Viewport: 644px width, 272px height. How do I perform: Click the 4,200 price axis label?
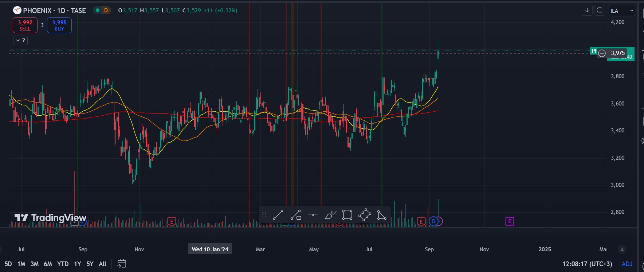tap(617, 22)
